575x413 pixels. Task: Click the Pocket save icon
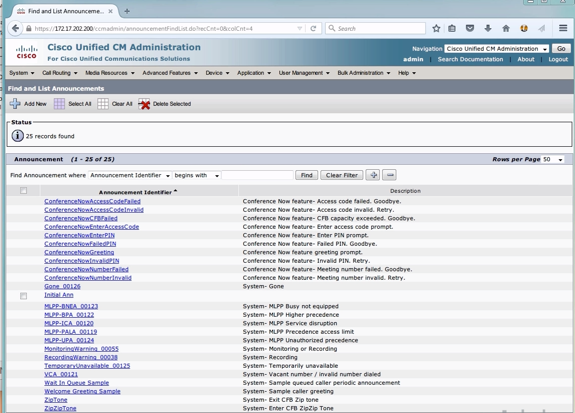470,28
